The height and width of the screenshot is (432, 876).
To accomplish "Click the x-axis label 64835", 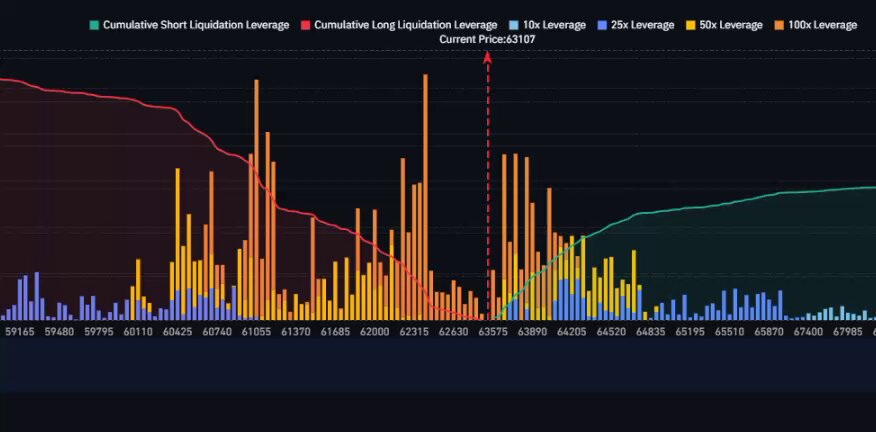I will pos(650,331).
